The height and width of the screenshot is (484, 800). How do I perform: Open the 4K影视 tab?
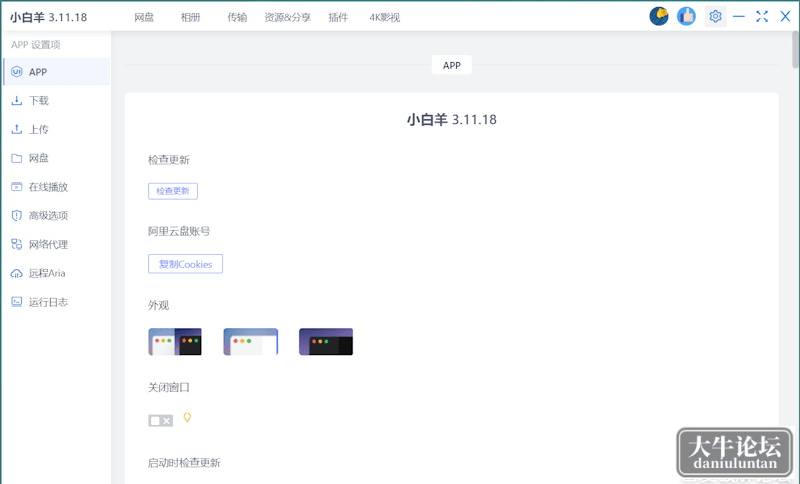pos(385,17)
